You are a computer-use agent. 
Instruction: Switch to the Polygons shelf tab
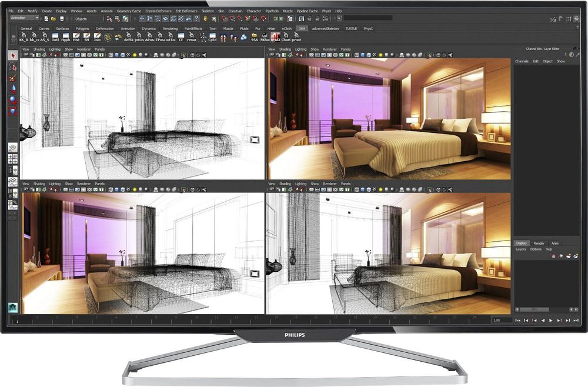[x=82, y=28]
